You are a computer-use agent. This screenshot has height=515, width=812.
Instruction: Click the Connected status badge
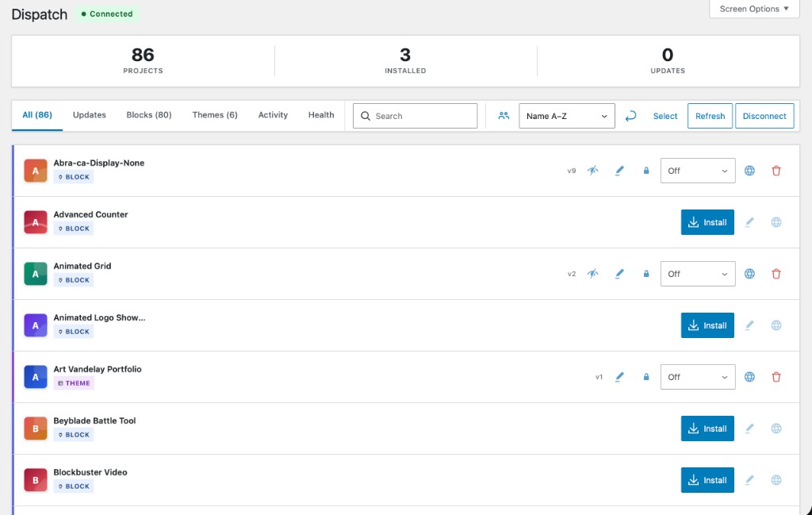click(x=107, y=14)
